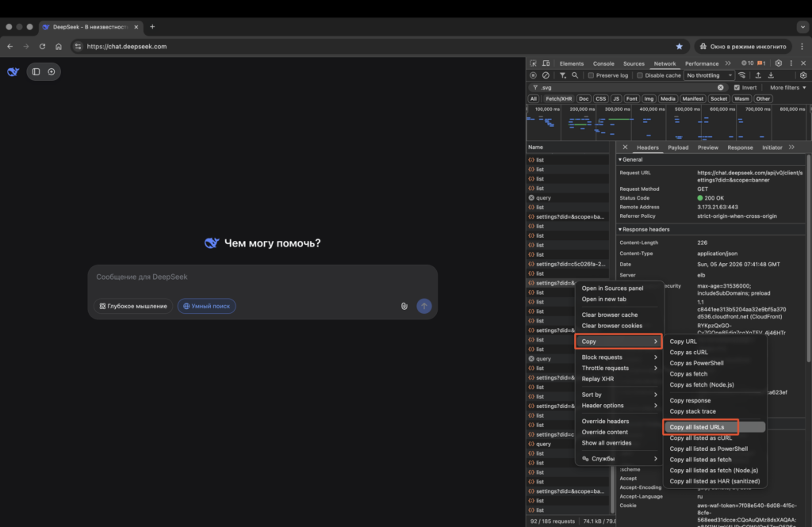Click the .svg network filter field
Image resolution: width=812 pixels, height=527 pixels.
[x=626, y=87]
